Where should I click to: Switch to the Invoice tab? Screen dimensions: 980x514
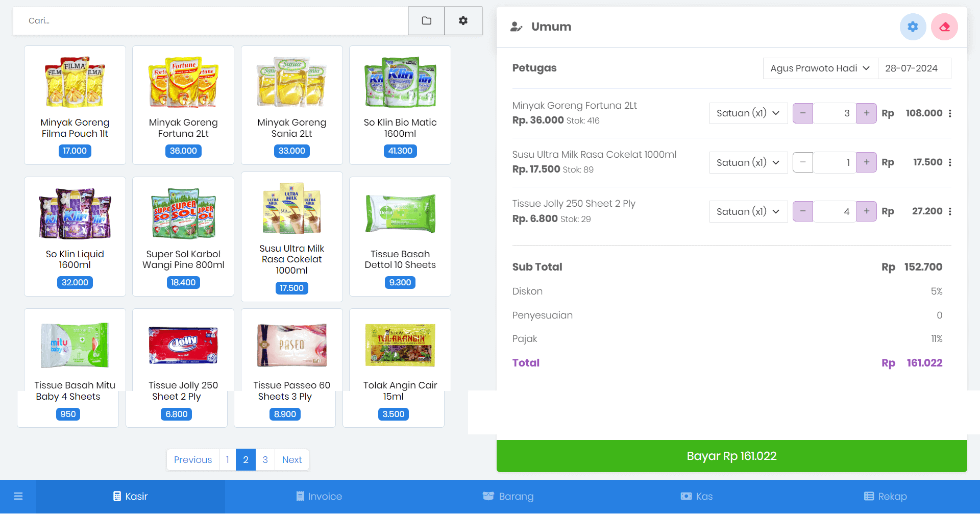319,496
